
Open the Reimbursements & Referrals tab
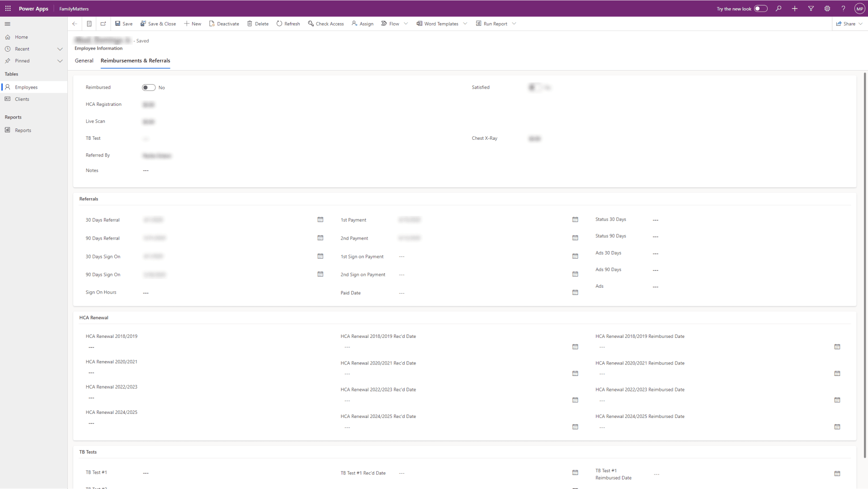coord(135,61)
